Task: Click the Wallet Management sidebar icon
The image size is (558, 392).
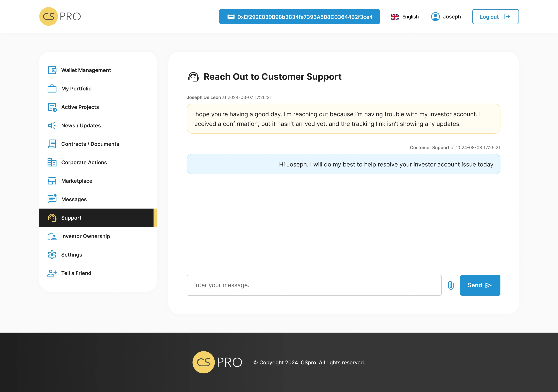Action: pos(52,70)
